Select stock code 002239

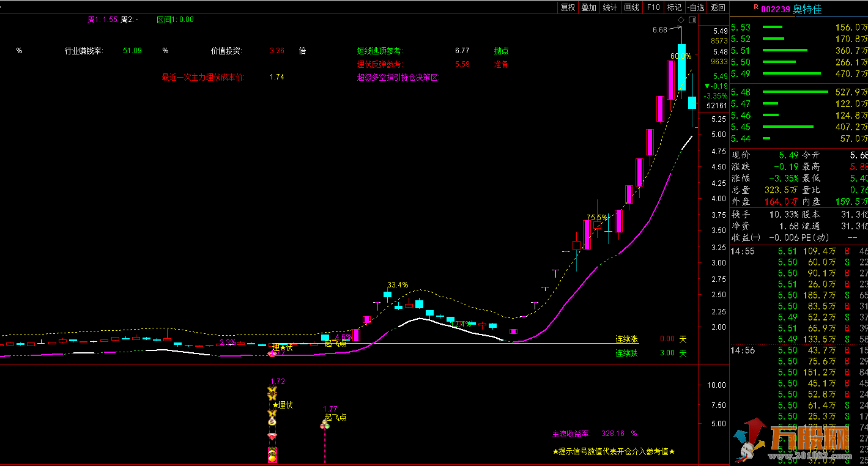[776, 9]
